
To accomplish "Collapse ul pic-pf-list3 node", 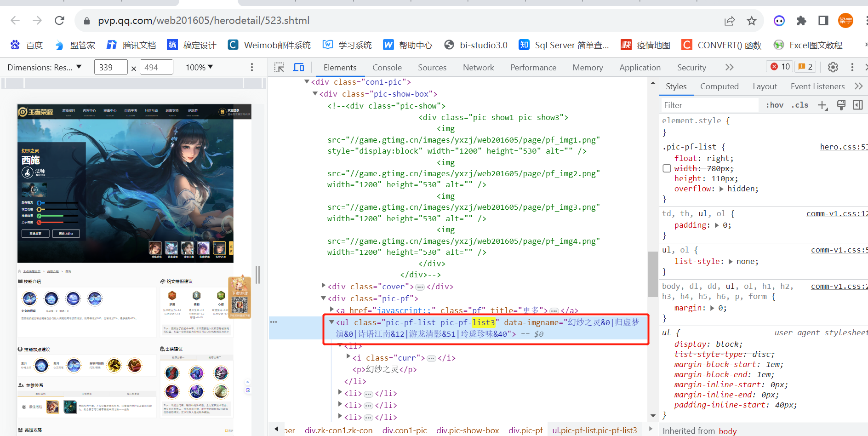I will point(331,322).
